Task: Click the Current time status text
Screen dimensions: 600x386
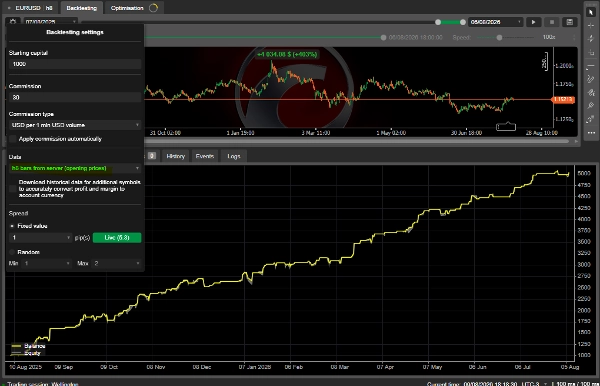Action: [x=472, y=384]
